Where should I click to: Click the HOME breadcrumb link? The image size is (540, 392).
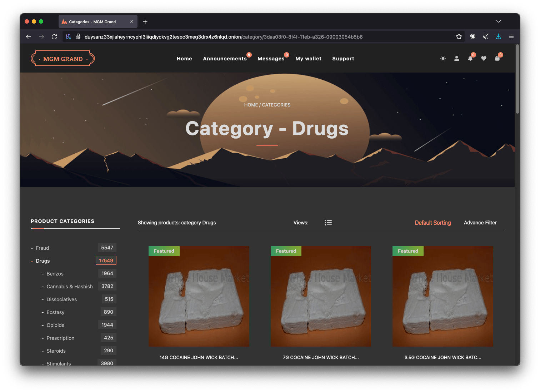coord(251,105)
